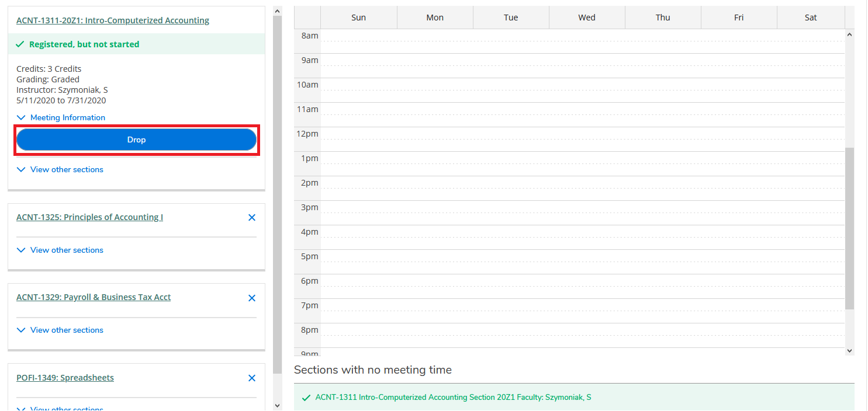Click the 5/11/2020 to 7/31/2020 date range
This screenshot has width=868, height=411.
pyautogui.click(x=61, y=100)
